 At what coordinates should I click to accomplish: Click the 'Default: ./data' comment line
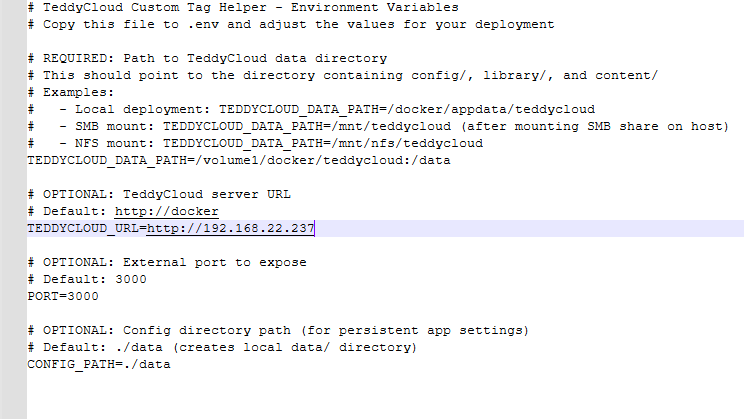coord(221,347)
